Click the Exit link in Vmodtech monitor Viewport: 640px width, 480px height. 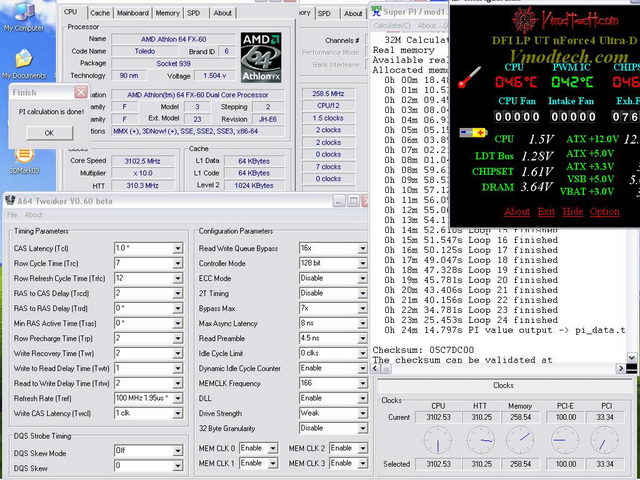tap(546, 212)
